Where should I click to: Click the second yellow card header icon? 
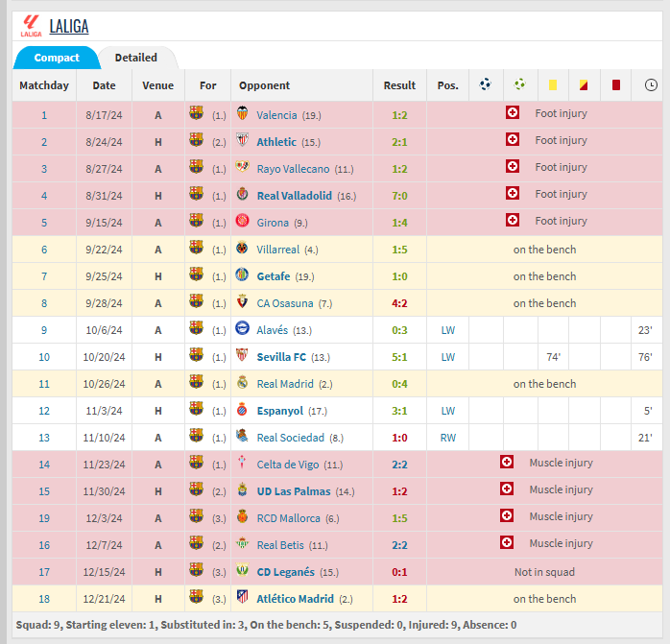[x=584, y=85]
